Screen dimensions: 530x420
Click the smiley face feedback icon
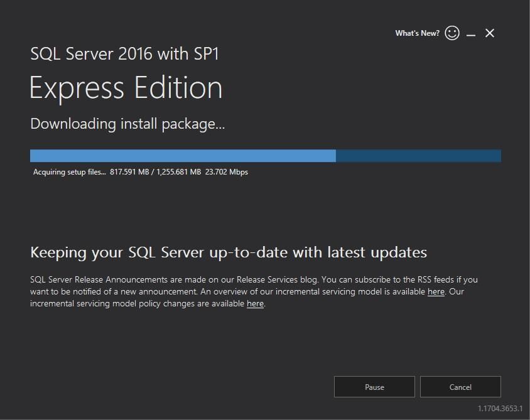click(452, 33)
